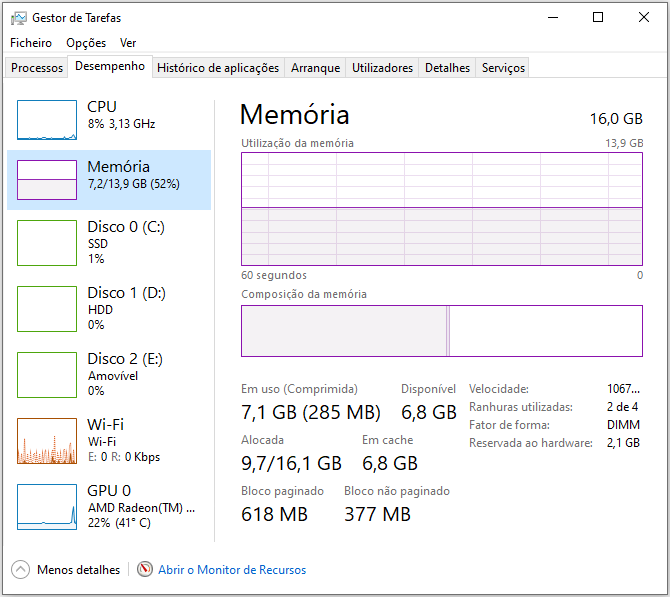The width and height of the screenshot is (670, 597).
Task: Switch to the Detalhes tab
Action: (447, 68)
